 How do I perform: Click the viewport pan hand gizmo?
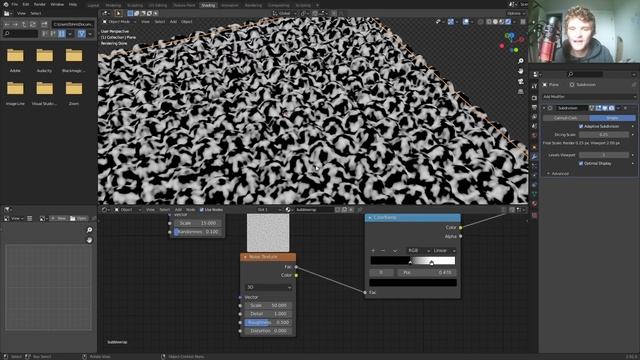pos(520,71)
